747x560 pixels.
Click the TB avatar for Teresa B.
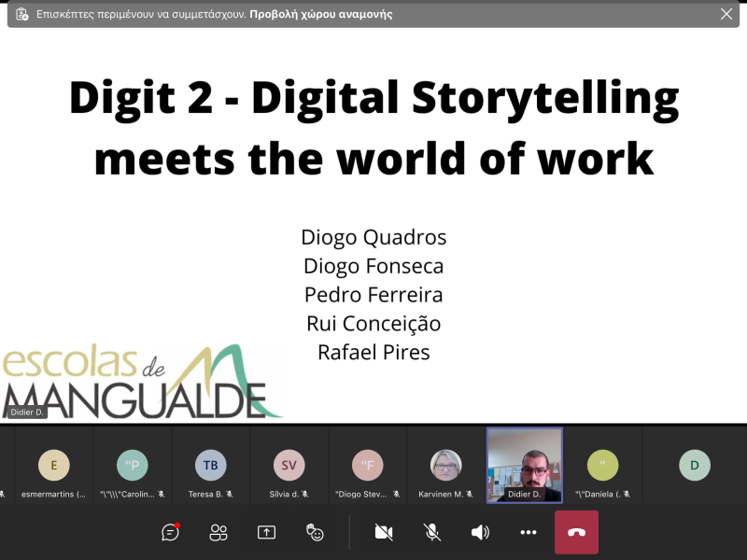[x=210, y=465]
